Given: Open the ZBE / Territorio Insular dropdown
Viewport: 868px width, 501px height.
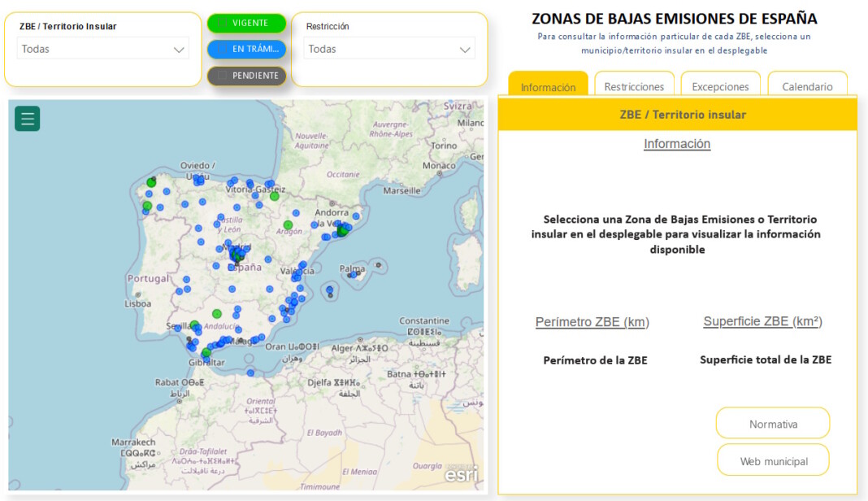Looking at the screenshot, I should [100, 49].
